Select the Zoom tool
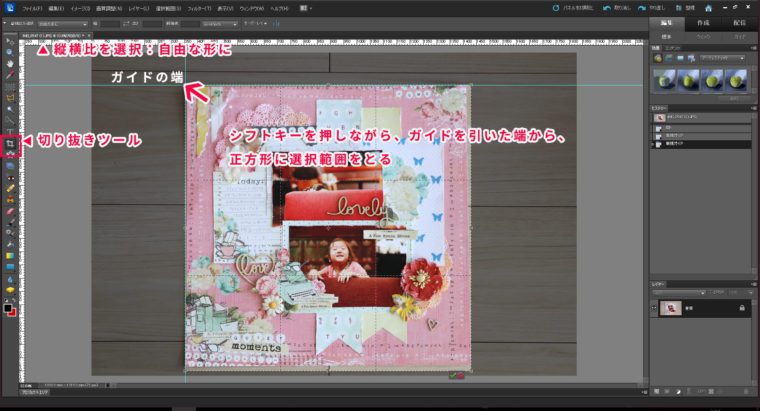The height and width of the screenshot is (411, 760). 9,51
